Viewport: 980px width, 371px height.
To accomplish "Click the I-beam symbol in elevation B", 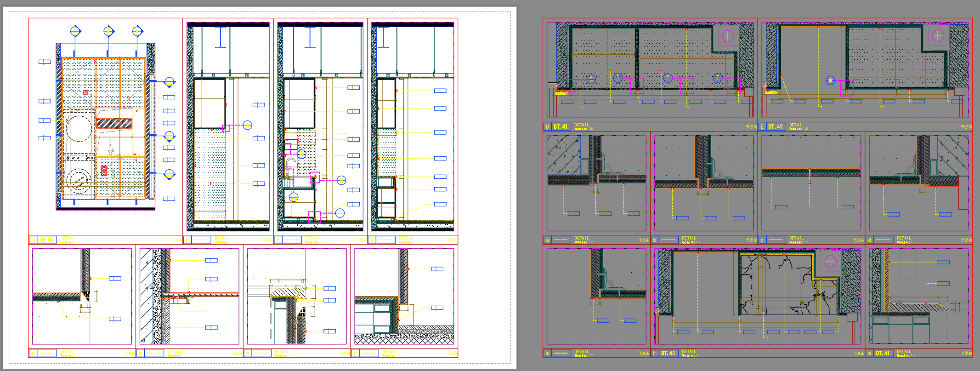I will pos(310,37).
